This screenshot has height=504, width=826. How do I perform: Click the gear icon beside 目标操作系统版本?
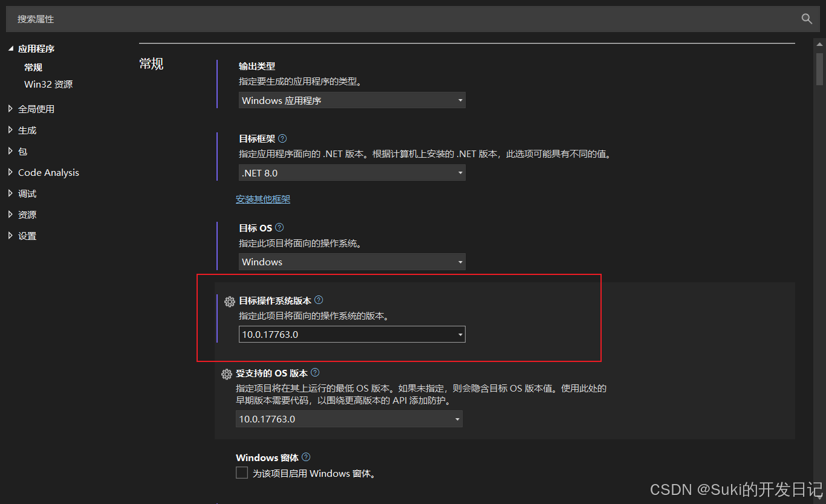[x=229, y=301]
